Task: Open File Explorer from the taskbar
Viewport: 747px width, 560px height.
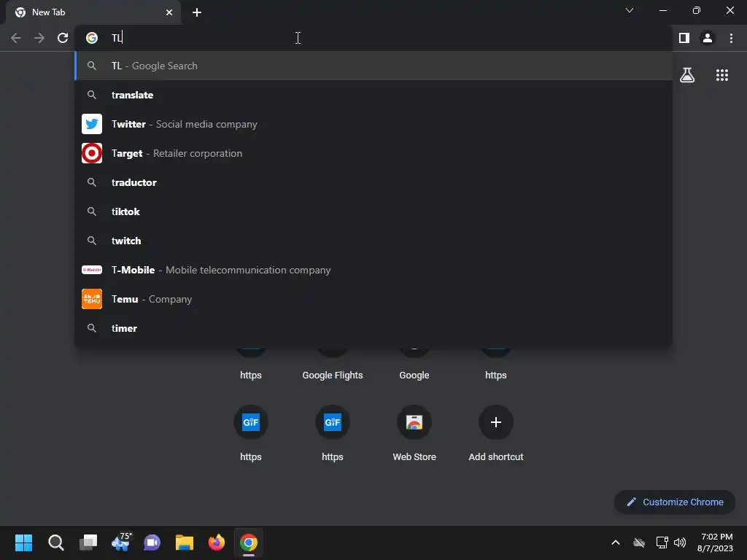Action: [x=185, y=542]
